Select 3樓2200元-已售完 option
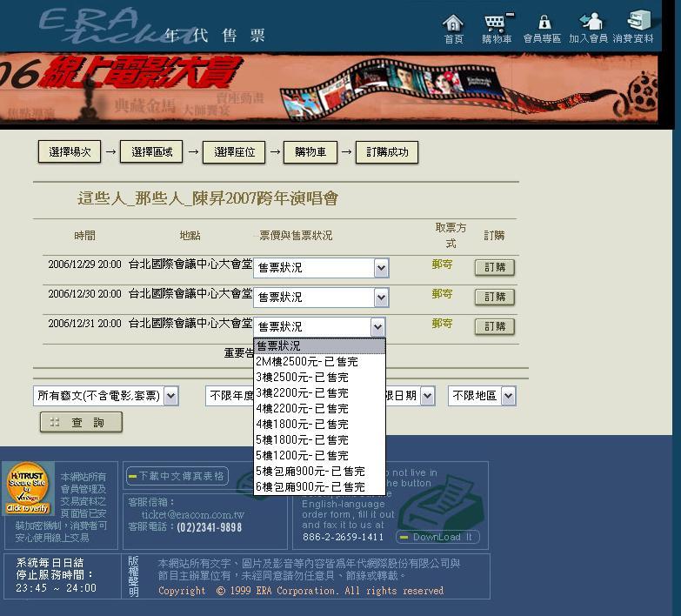681x616 pixels. pos(320,392)
